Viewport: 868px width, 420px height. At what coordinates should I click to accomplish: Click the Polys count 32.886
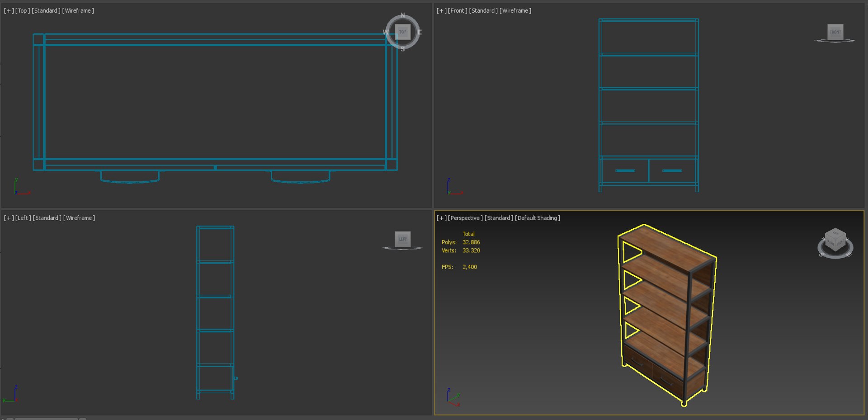[x=471, y=242]
